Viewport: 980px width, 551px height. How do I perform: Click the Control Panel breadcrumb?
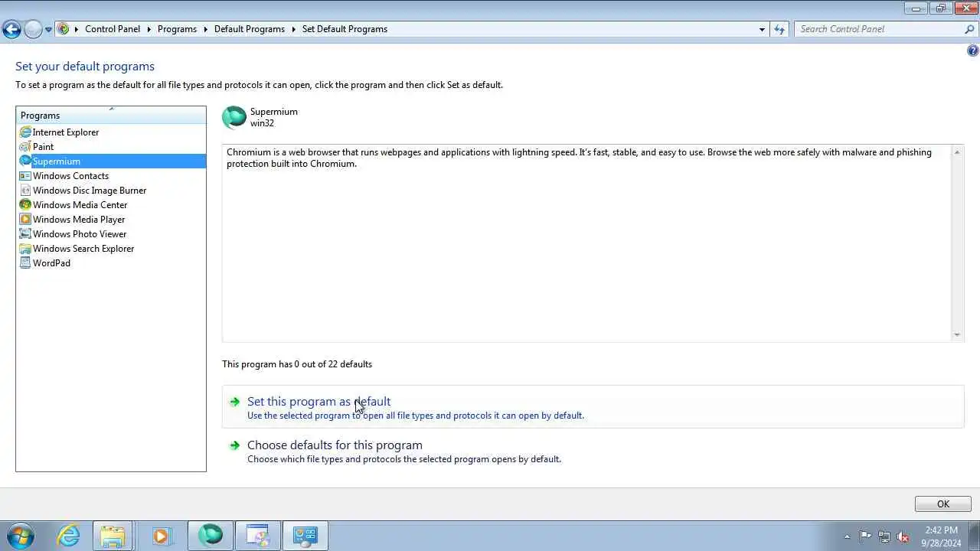(113, 29)
